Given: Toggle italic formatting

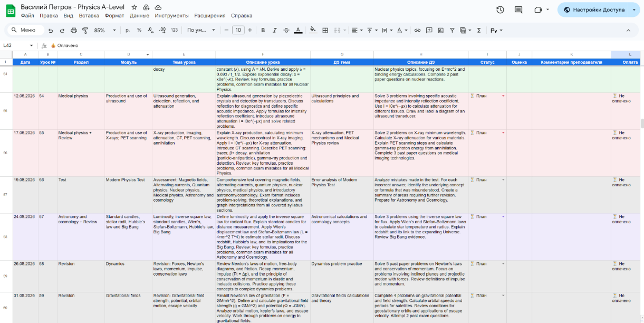Looking at the screenshot, I should [275, 30].
